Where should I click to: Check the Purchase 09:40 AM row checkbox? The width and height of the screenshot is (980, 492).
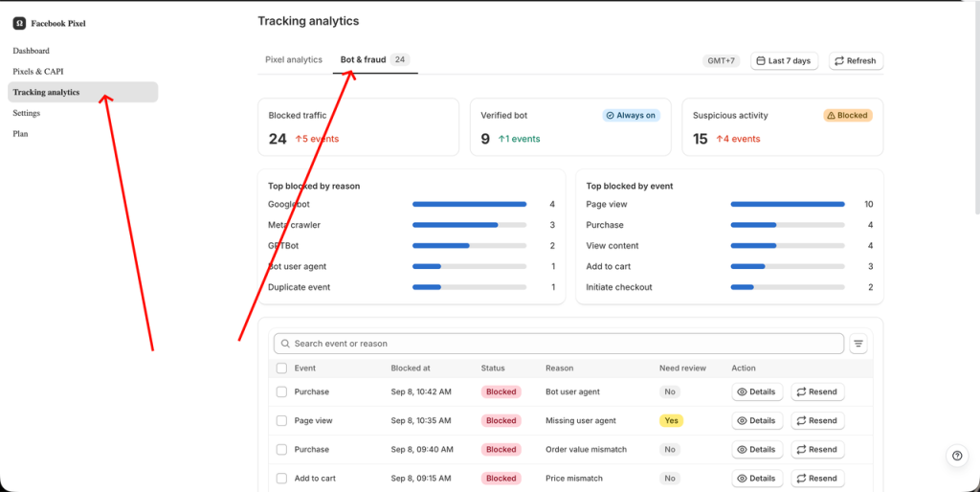(x=282, y=450)
